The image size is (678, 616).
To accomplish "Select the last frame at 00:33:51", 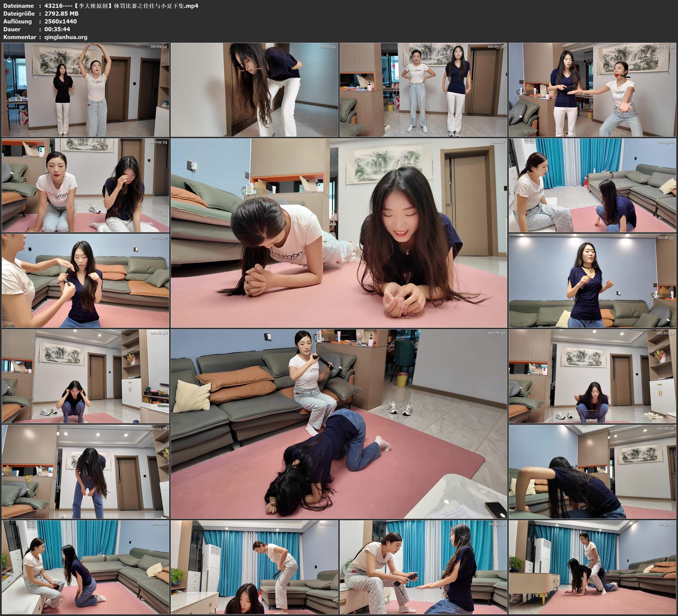I will coord(592,567).
